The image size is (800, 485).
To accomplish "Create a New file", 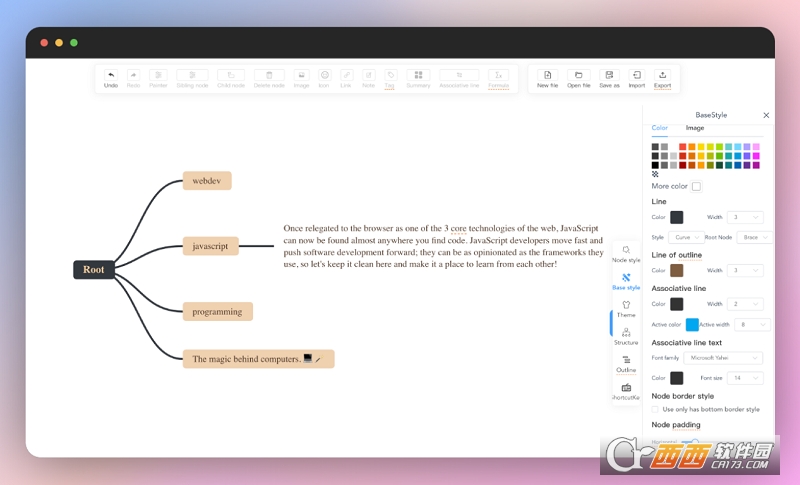I will 547,75.
